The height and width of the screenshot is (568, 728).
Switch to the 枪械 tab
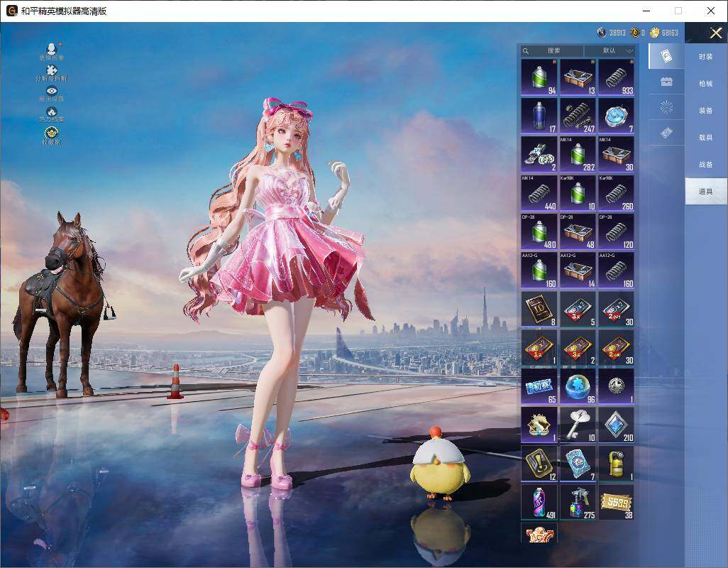click(x=706, y=84)
